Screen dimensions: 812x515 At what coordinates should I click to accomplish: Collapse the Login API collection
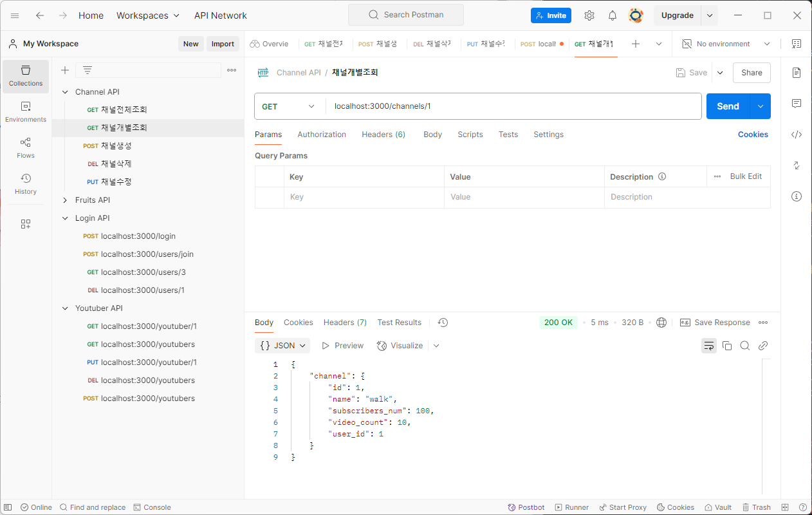tap(65, 218)
